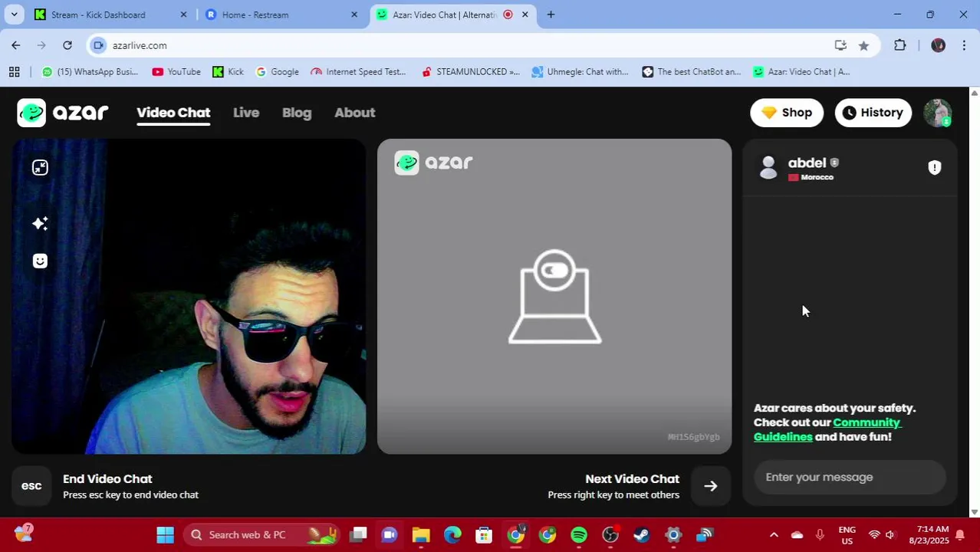Click the esc key button
This screenshot has width=980, height=552.
click(x=31, y=486)
